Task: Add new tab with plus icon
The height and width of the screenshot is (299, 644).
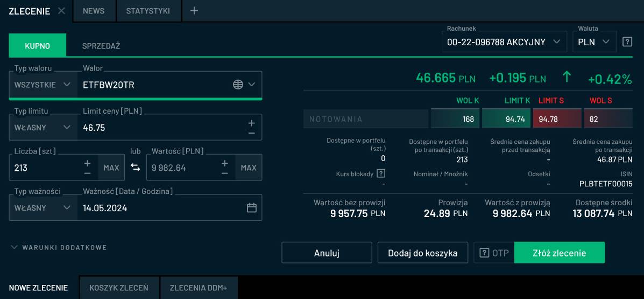Action: (x=194, y=11)
